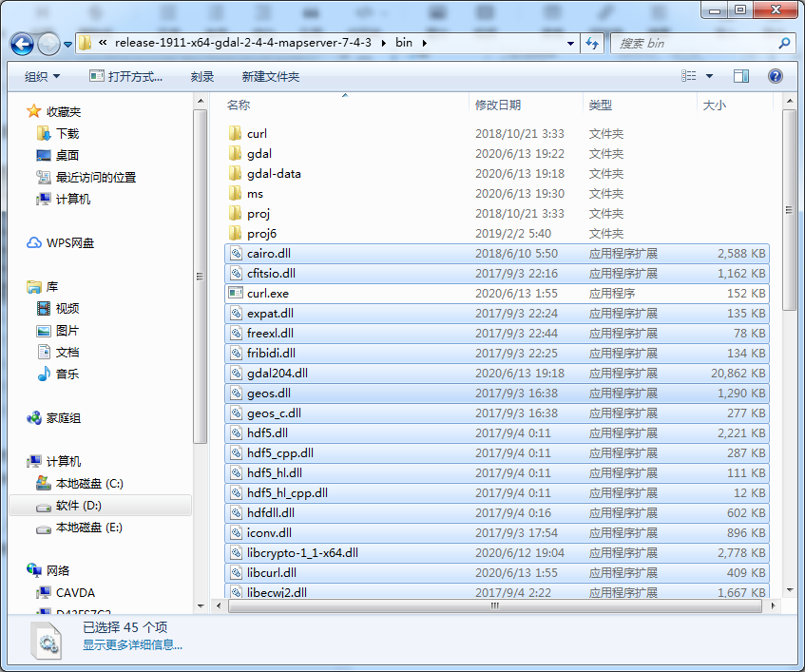Click 刻录 in the toolbar

202,76
